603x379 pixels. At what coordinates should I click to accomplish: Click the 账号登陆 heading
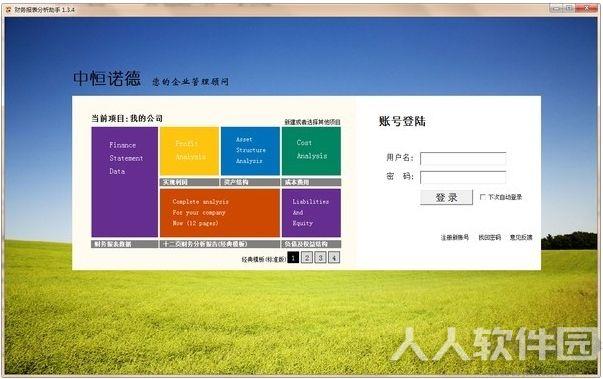(402, 121)
